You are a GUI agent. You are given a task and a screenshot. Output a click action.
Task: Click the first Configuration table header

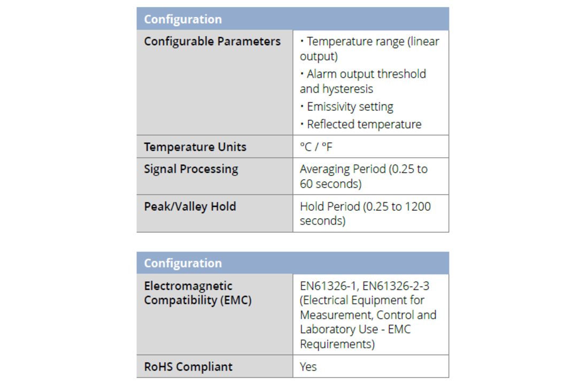[292, 19]
